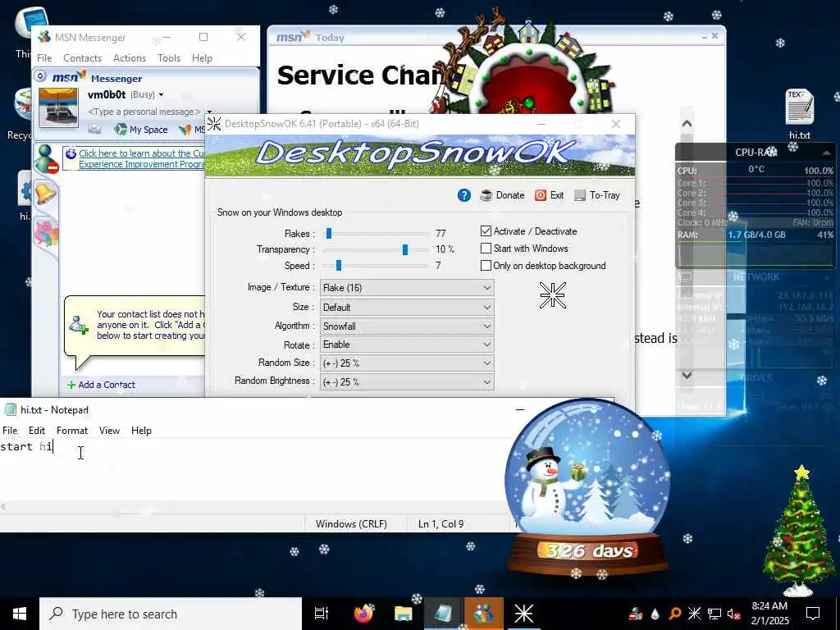Click the network tray icon
840x630 pixels.
click(x=714, y=614)
